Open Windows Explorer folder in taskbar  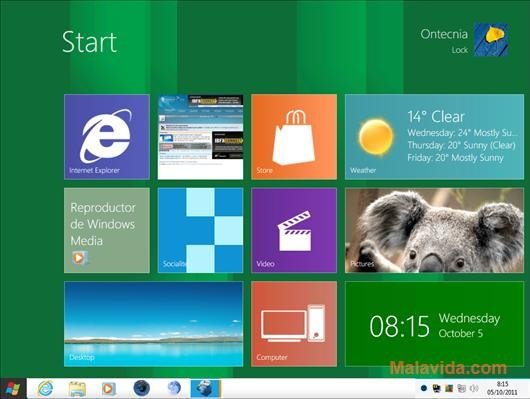[77, 389]
